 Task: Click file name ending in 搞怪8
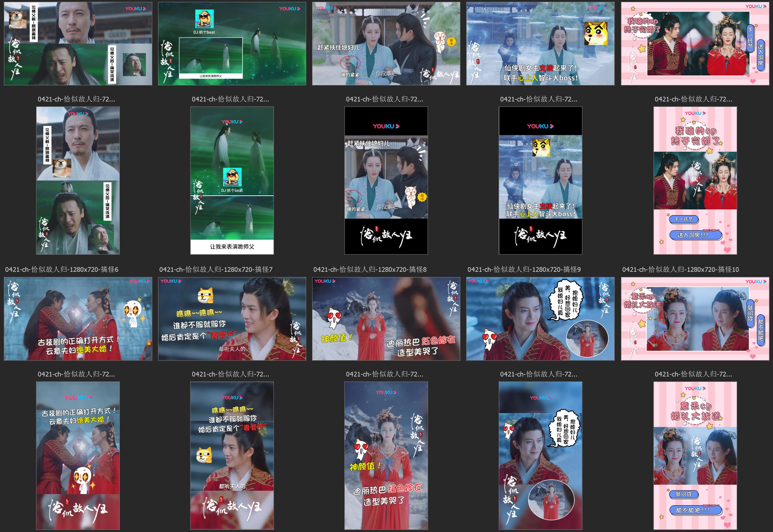click(370, 269)
